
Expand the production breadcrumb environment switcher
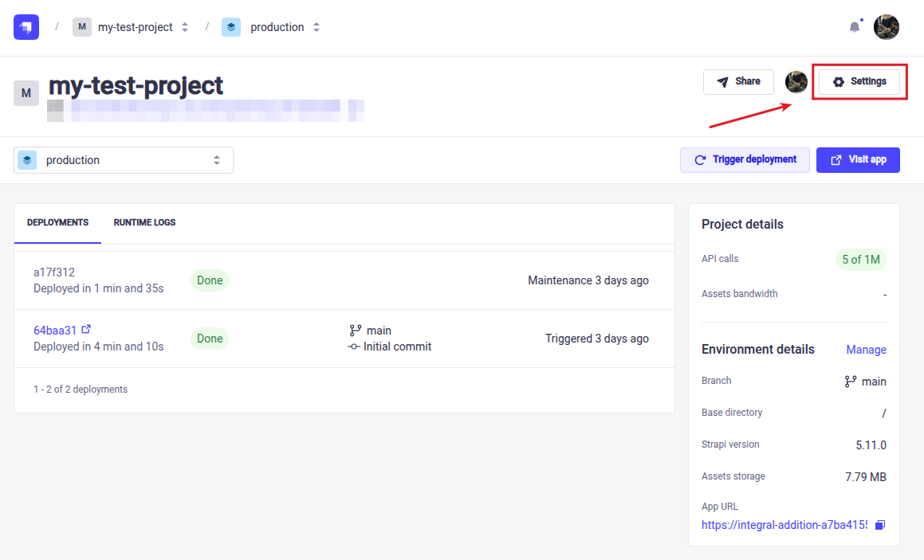(x=317, y=27)
